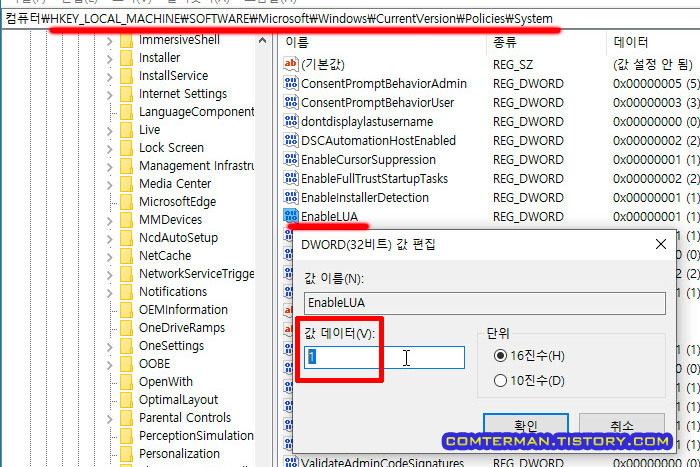
Task: Select the LanguageComponents tree item
Action: (196, 112)
